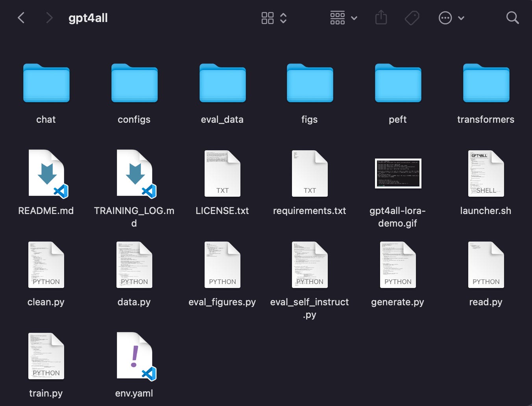This screenshot has height=406, width=532.
Task: Select the data.py file icon
Action: [134, 265]
